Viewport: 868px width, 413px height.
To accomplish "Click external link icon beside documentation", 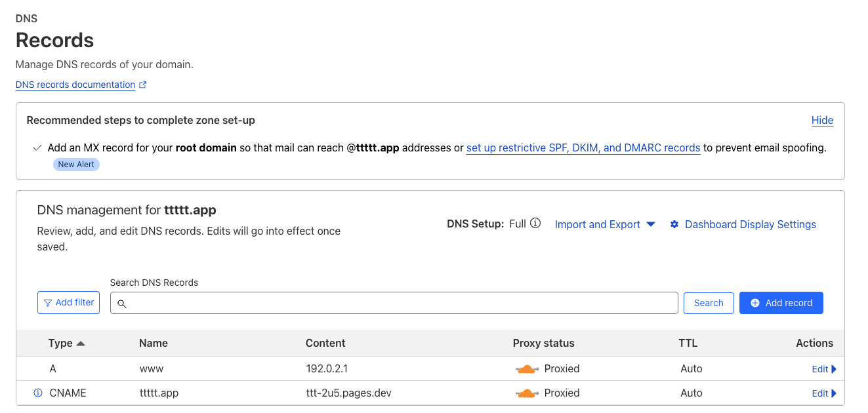I will coord(143,85).
